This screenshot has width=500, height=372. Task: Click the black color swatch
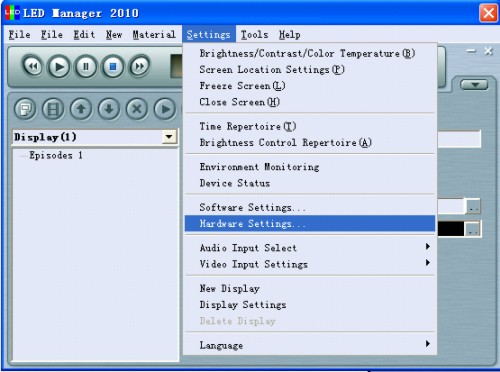point(451,229)
